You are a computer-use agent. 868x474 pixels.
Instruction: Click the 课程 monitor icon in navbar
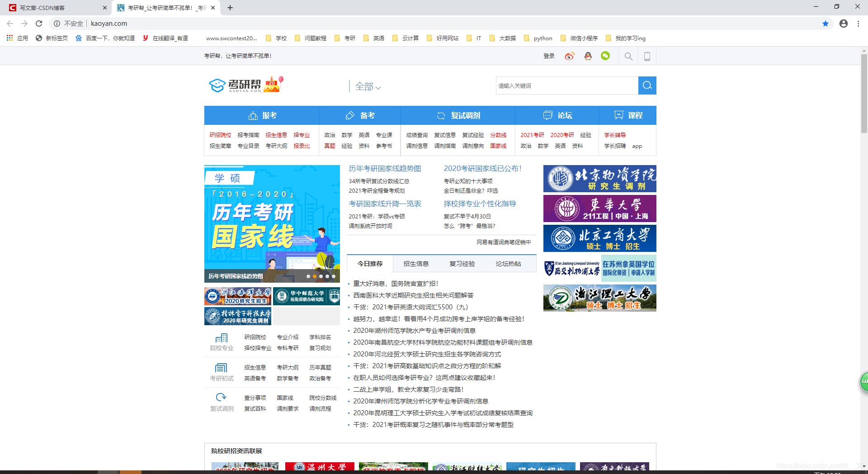[618, 115]
